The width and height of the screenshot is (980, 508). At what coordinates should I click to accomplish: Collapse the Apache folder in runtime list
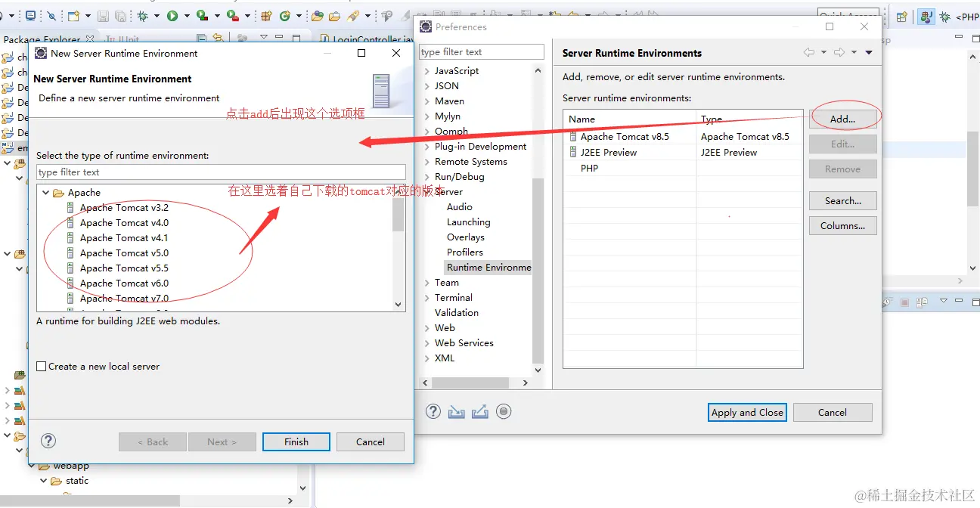pyautogui.click(x=45, y=193)
